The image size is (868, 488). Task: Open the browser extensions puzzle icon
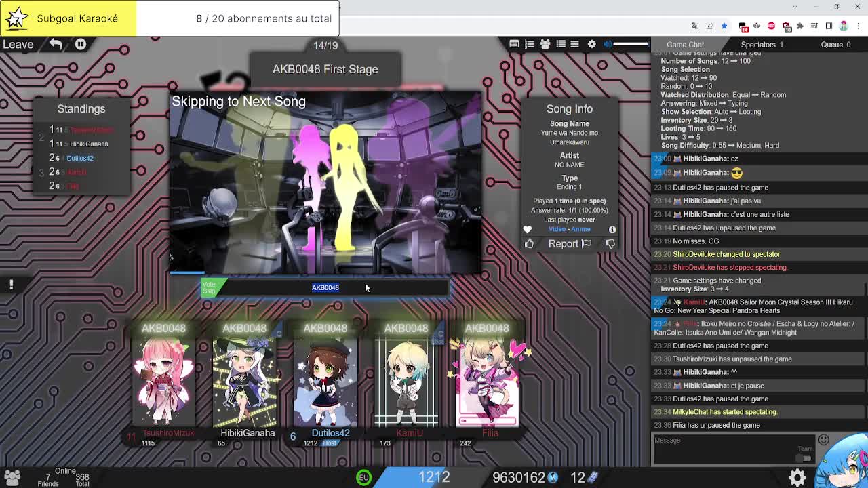tap(800, 26)
